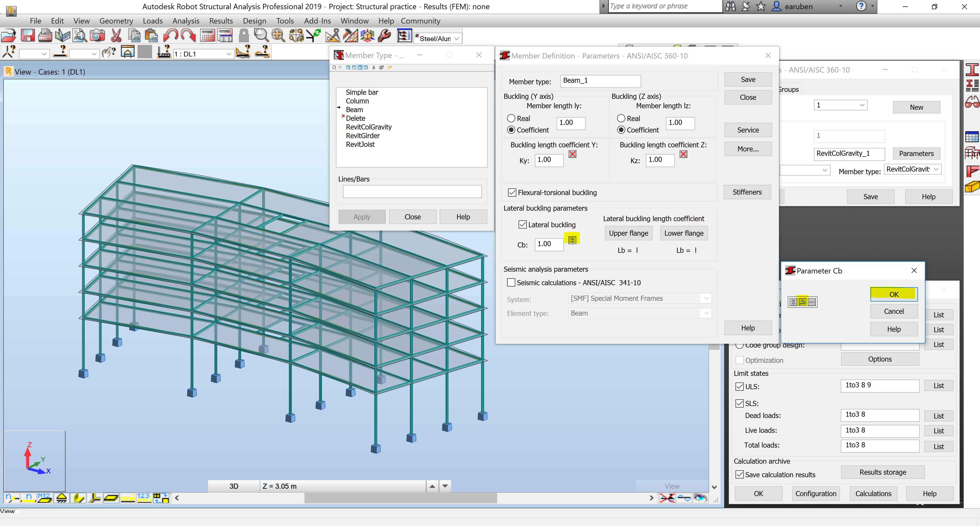Click the Print icon in toolbar
980x526 pixels.
[x=45, y=36]
